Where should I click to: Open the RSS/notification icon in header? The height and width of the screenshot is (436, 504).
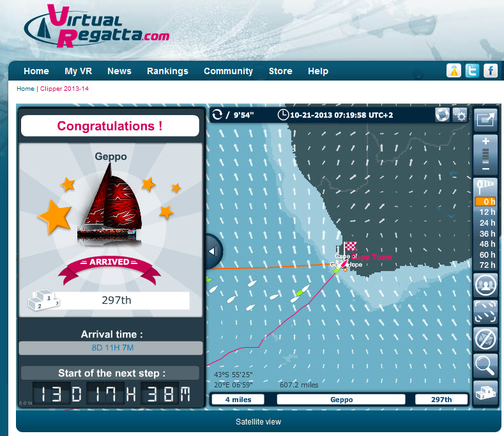tap(454, 70)
